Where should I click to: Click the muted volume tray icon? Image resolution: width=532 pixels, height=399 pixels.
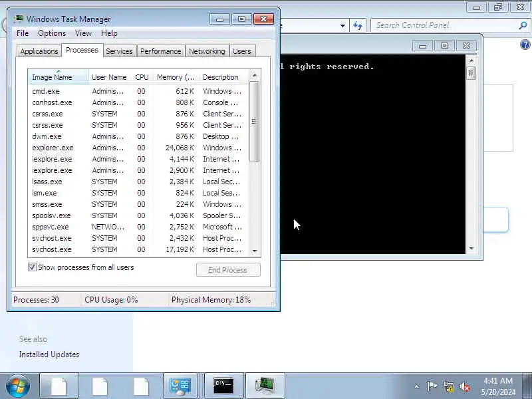[x=465, y=386]
